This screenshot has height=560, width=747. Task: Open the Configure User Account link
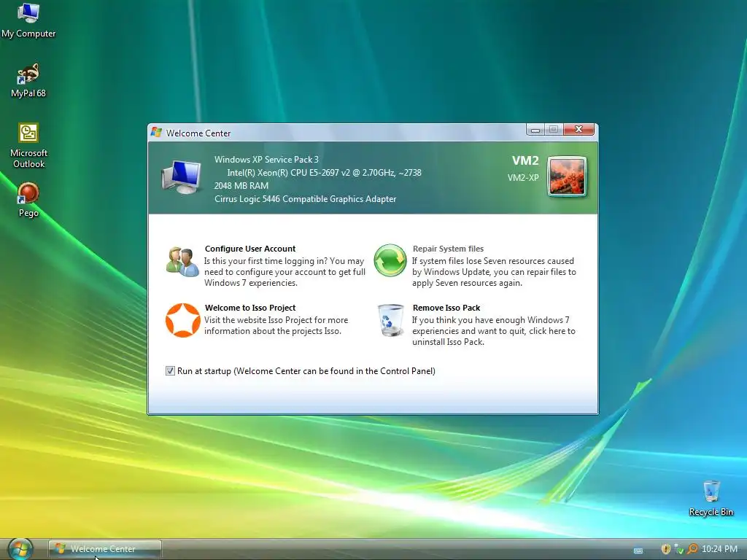point(250,249)
